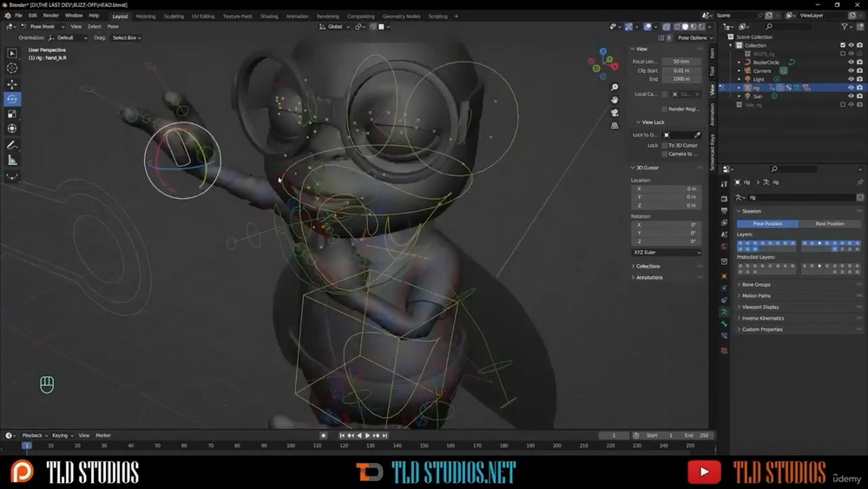Image resolution: width=868 pixels, height=489 pixels.
Task: Select the Select Box tool in toolbar
Action: [11, 53]
